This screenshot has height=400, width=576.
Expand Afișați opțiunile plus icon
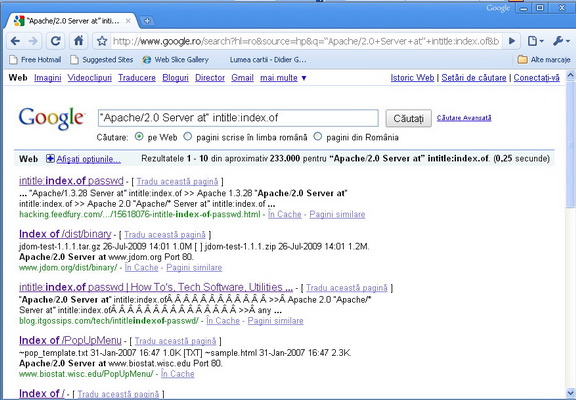(50, 159)
